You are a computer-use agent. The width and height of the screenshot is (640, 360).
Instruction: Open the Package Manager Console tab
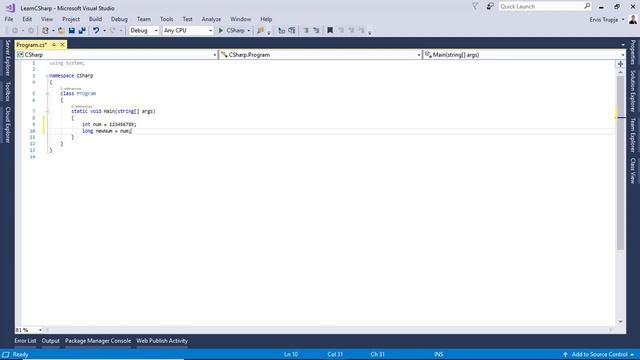(x=98, y=341)
